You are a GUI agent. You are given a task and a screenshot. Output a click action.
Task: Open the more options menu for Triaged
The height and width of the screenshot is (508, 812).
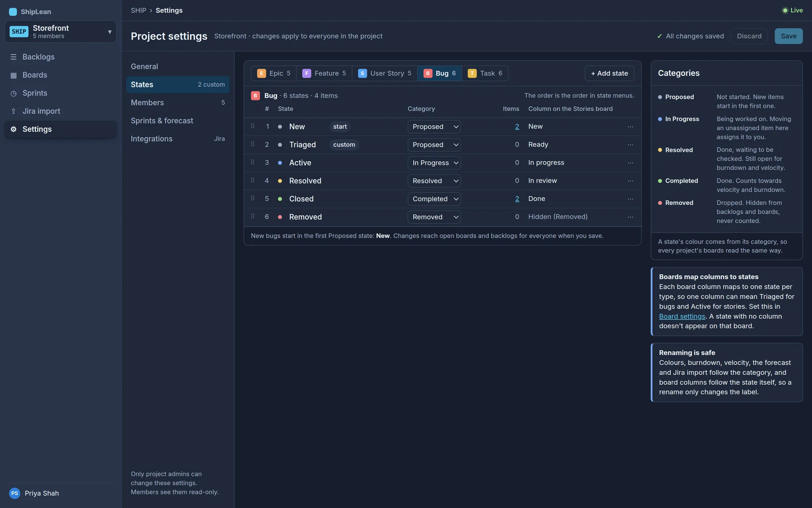[630, 145]
